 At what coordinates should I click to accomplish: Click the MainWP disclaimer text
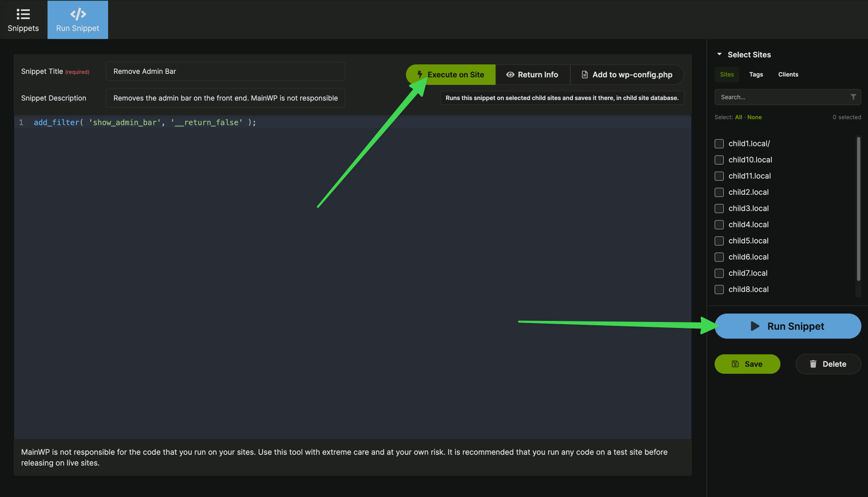click(344, 458)
